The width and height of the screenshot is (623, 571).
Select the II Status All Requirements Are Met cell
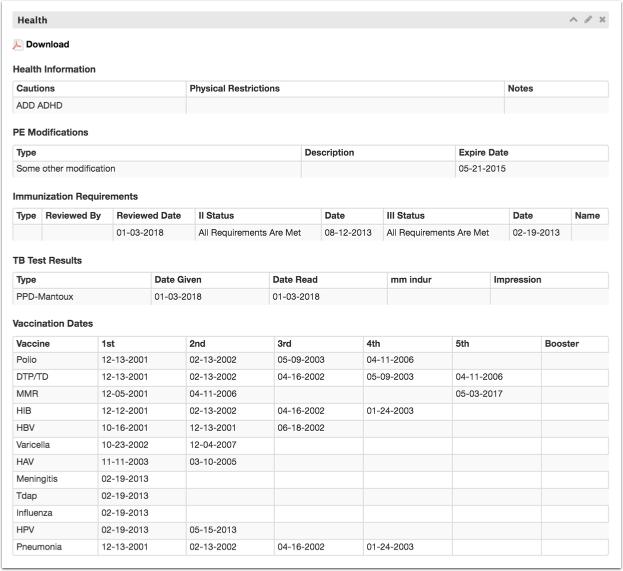[x=258, y=233]
